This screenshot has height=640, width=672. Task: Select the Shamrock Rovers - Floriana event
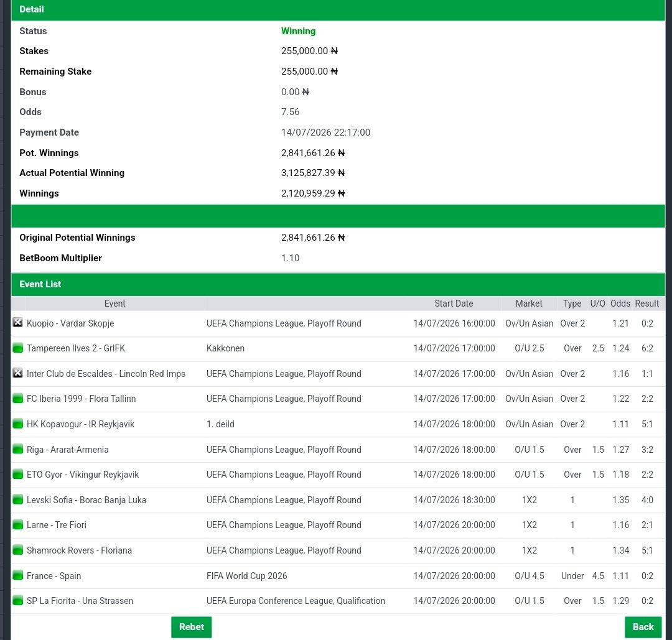tap(79, 550)
